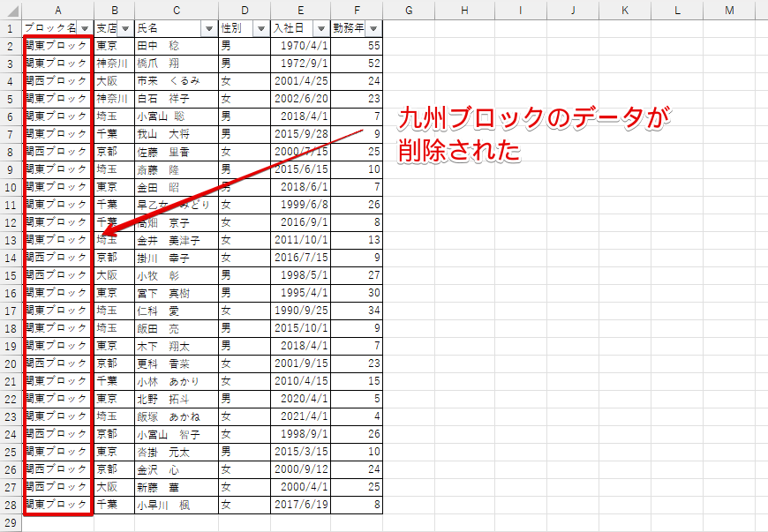The image size is (768, 532).
Task: Open the 性別 filter dropdown arrow
Action: 261,28
